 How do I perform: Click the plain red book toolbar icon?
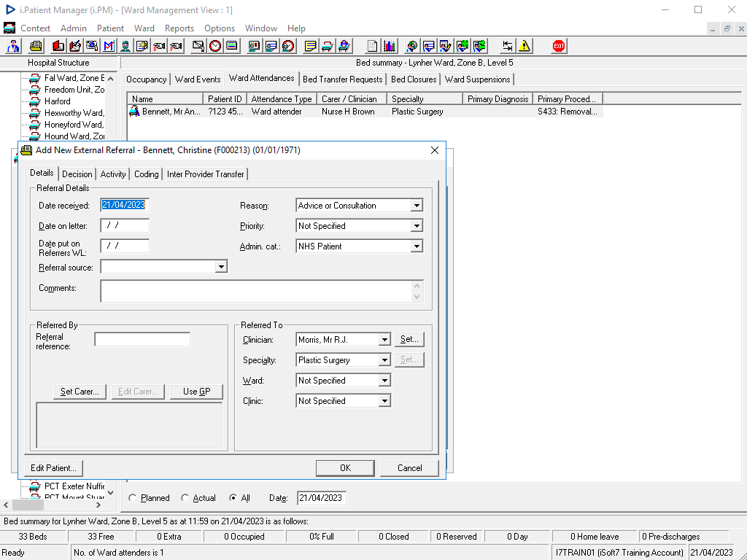point(58,46)
